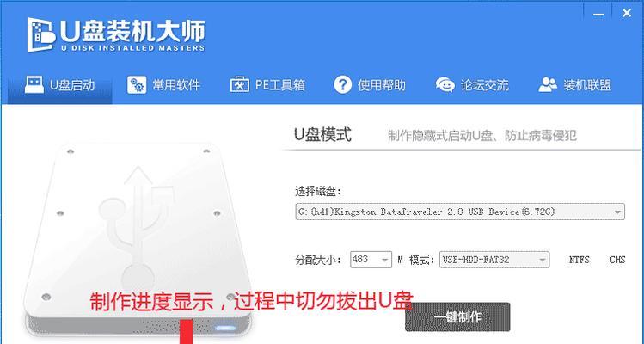The width and height of the screenshot is (644, 344).
Task: Click inside the 分配大小 value field
Action: tap(365, 260)
